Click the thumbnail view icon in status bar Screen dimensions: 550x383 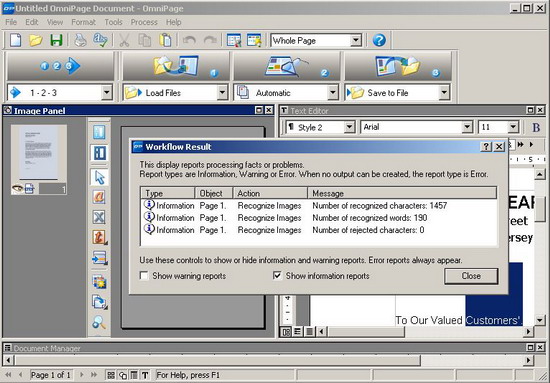point(111,375)
